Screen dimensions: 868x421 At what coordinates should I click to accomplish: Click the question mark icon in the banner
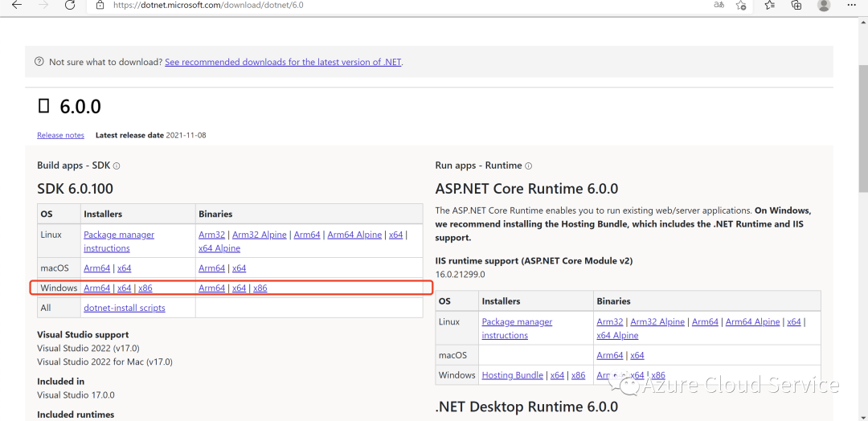pyautogui.click(x=39, y=62)
